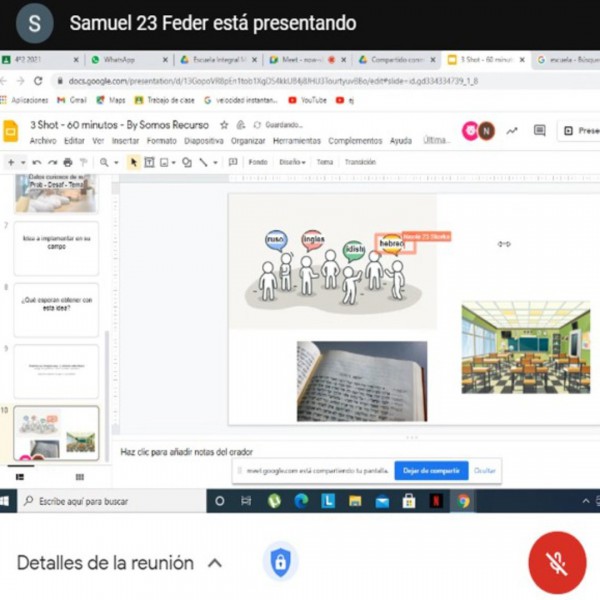
Task: Switch to the Escuela Integral Drive tab
Action: tap(219, 60)
